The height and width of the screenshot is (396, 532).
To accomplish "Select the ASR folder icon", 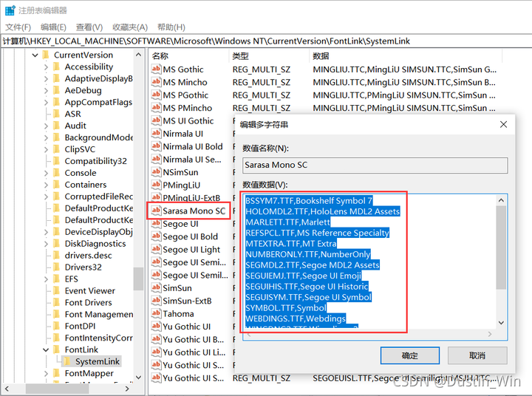I will [57, 114].
